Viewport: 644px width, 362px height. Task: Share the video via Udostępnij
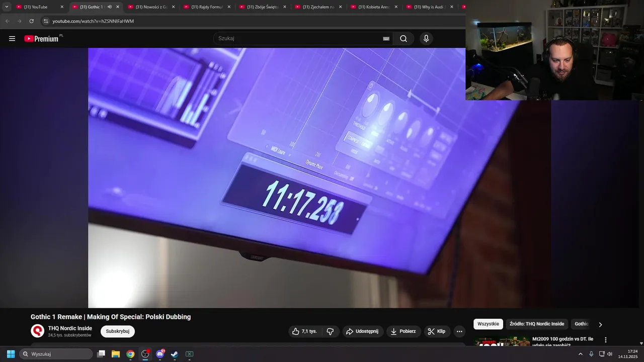(363, 331)
